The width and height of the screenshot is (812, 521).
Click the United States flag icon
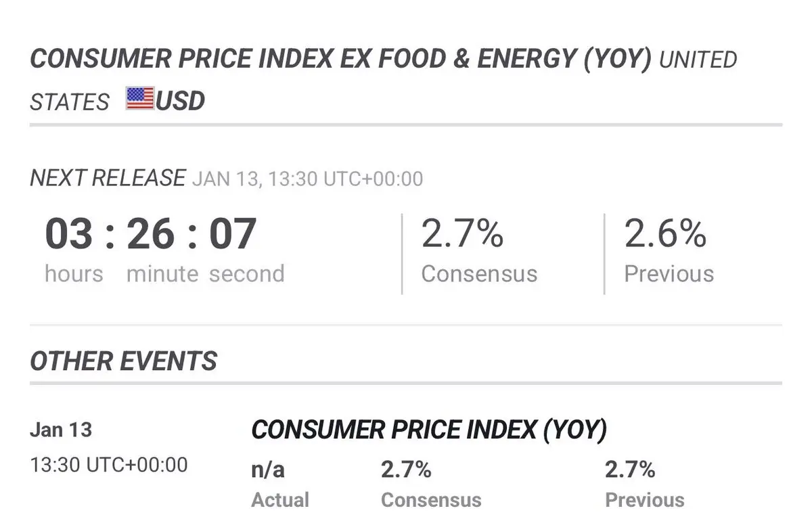pyautogui.click(x=139, y=99)
